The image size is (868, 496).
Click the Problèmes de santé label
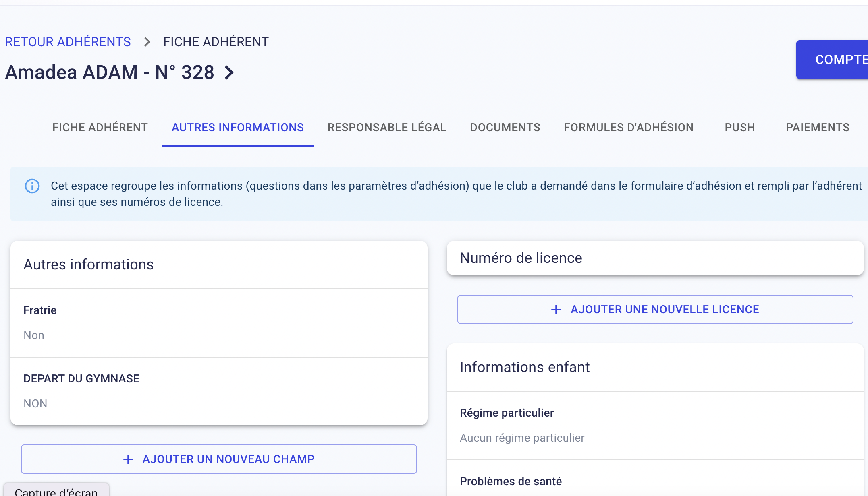pyautogui.click(x=511, y=482)
